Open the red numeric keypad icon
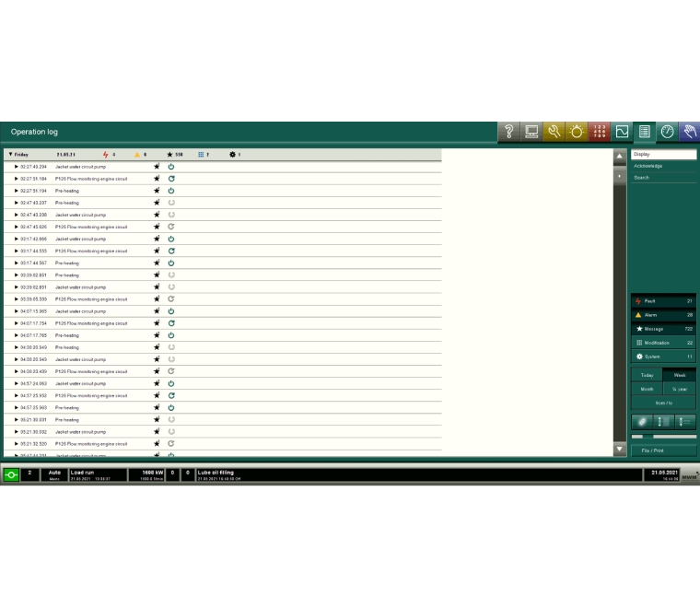 tap(600, 132)
